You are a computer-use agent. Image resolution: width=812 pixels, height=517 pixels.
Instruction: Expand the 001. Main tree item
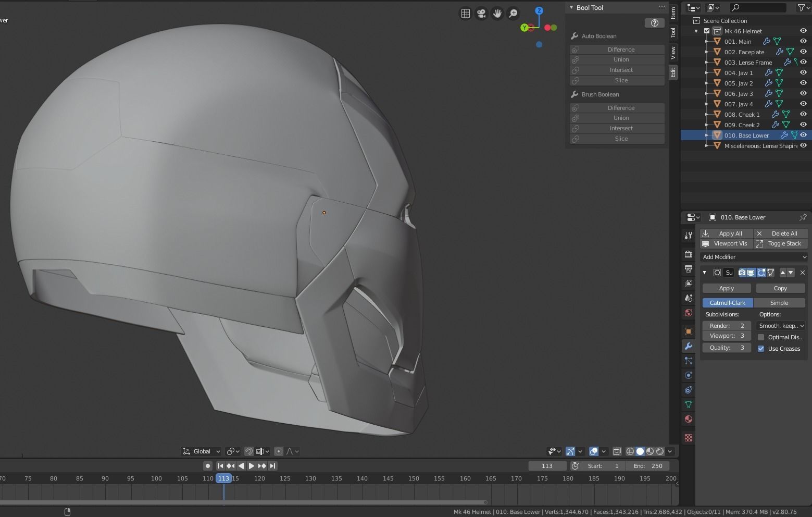(x=707, y=42)
